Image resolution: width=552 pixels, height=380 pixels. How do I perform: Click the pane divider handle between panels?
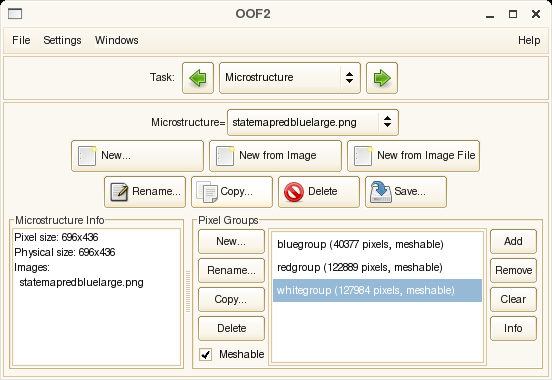tap(188, 291)
